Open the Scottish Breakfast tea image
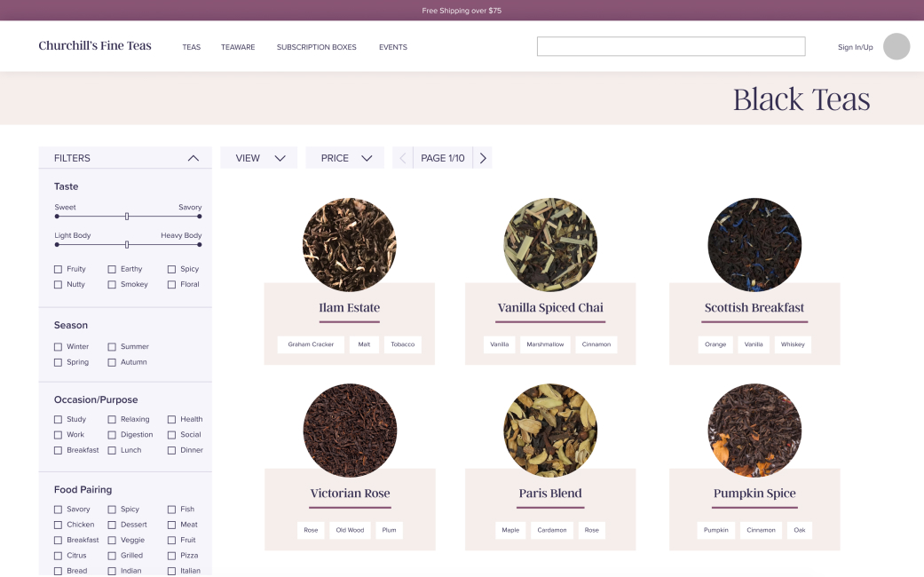This screenshot has width=924, height=577. 754,245
